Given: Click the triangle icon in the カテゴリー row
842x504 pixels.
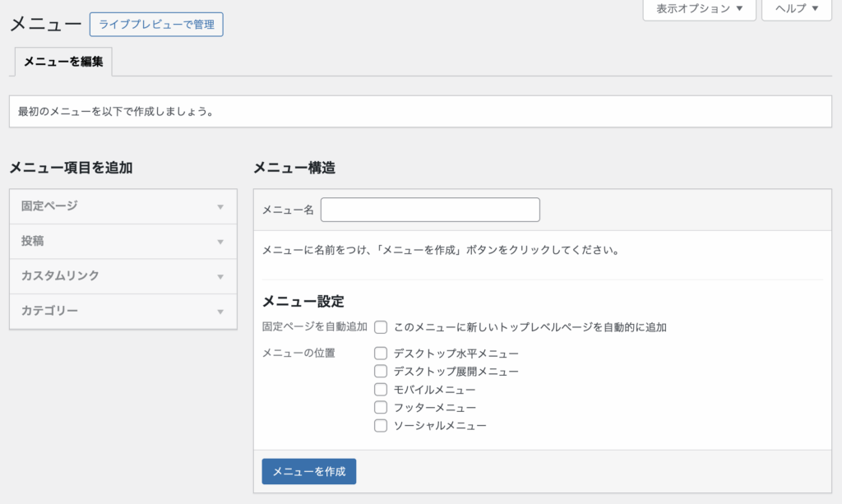Looking at the screenshot, I should (220, 312).
